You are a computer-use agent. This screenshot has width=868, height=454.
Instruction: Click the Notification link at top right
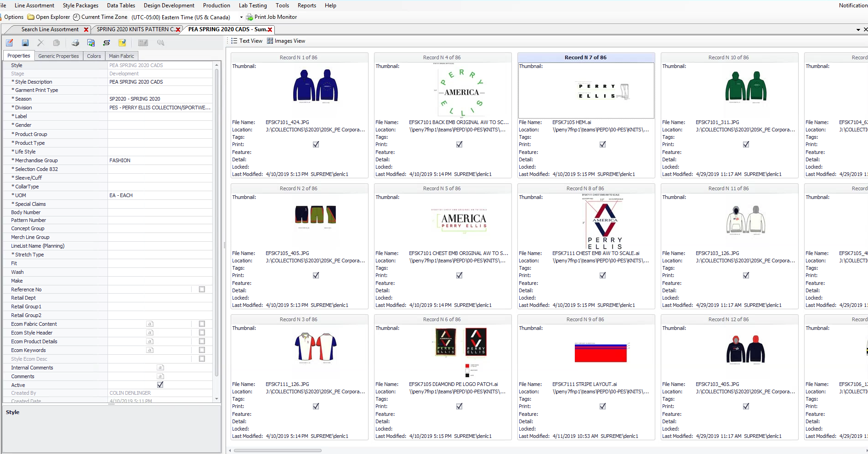point(853,6)
